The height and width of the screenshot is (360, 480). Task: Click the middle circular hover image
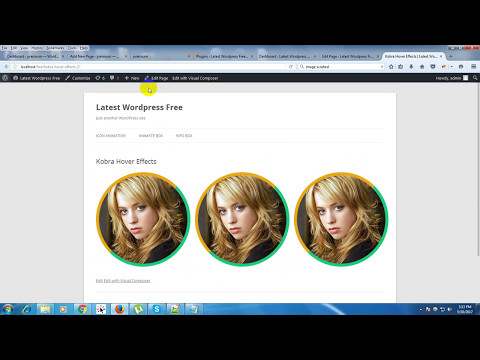click(x=242, y=219)
